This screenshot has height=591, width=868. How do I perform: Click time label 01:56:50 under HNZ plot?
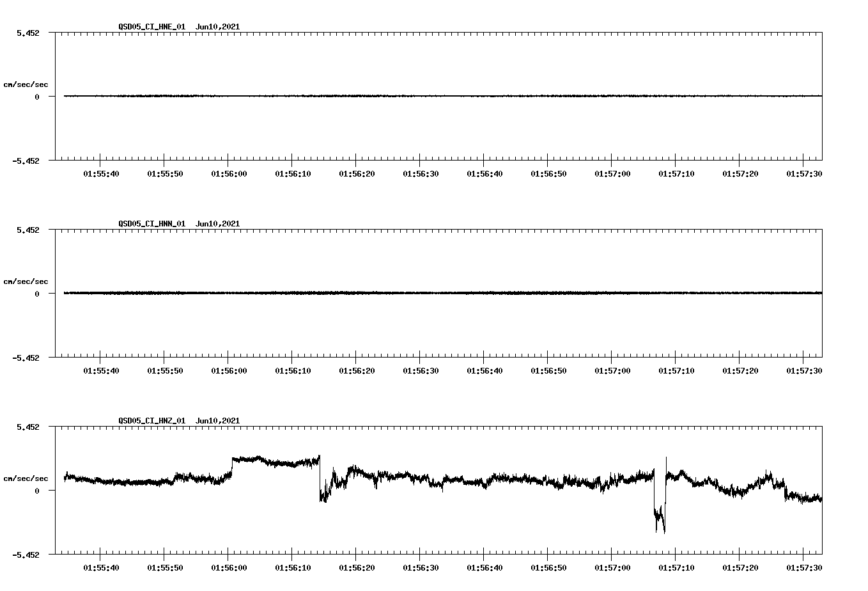(x=548, y=568)
